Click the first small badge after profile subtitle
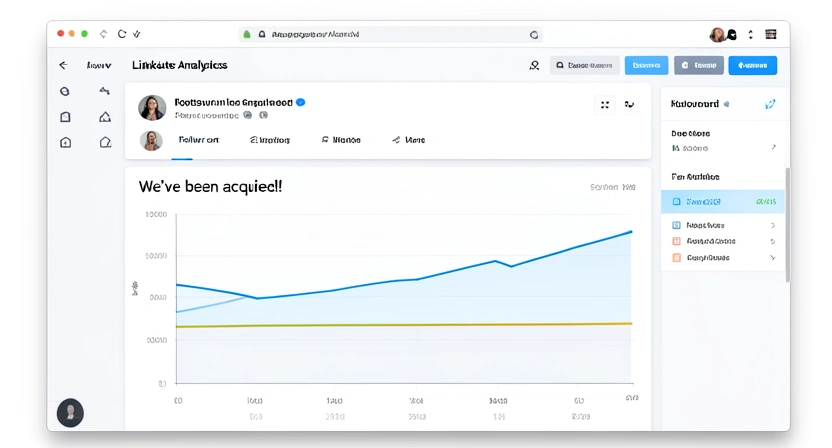 pos(248,115)
